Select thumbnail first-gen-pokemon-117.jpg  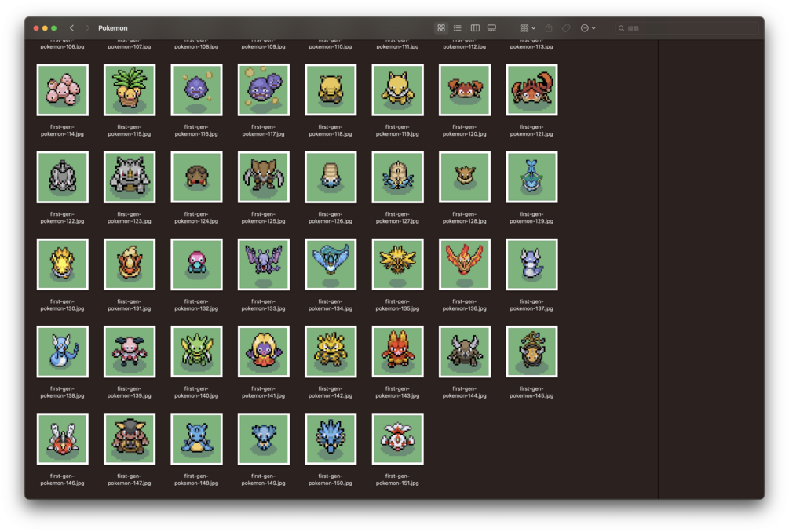tap(263, 89)
